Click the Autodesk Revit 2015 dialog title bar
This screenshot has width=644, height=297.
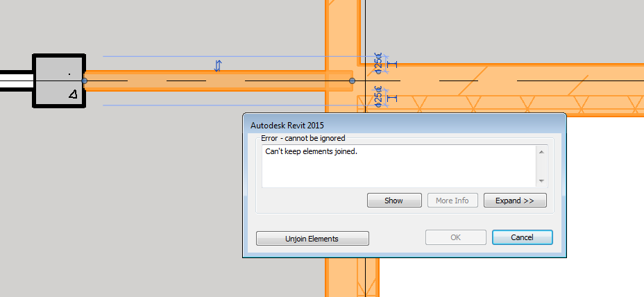[x=404, y=125]
